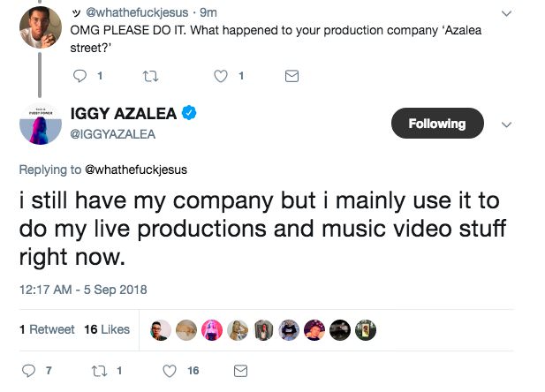Open the first liker's avatar in likes row
The height and width of the screenshot is (392, 545).
point(162,329)
